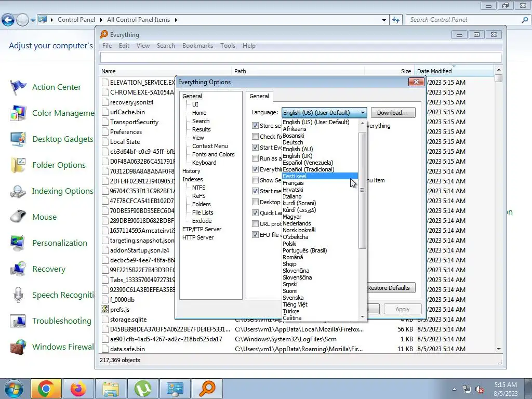532x399 pixels.
Task: Click refresh button beside address bar
Action: click(x=395, y=20)
